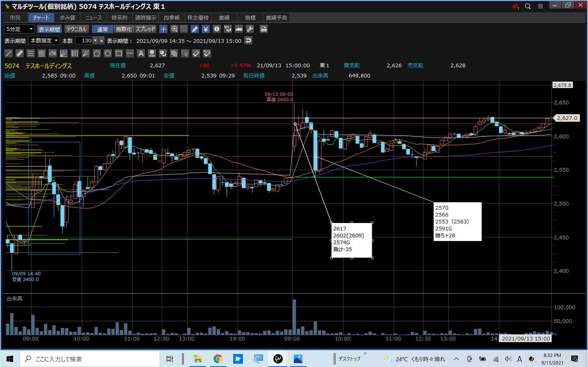Open the 5分足 timeframe dropdown

(x=19, y=29)
